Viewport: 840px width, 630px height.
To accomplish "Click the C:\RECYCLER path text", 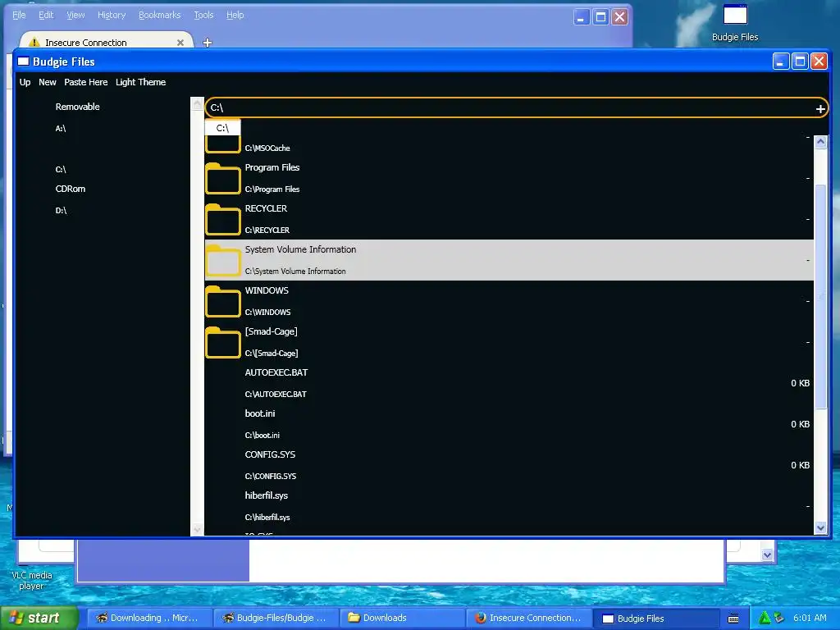I will [267, 230].
